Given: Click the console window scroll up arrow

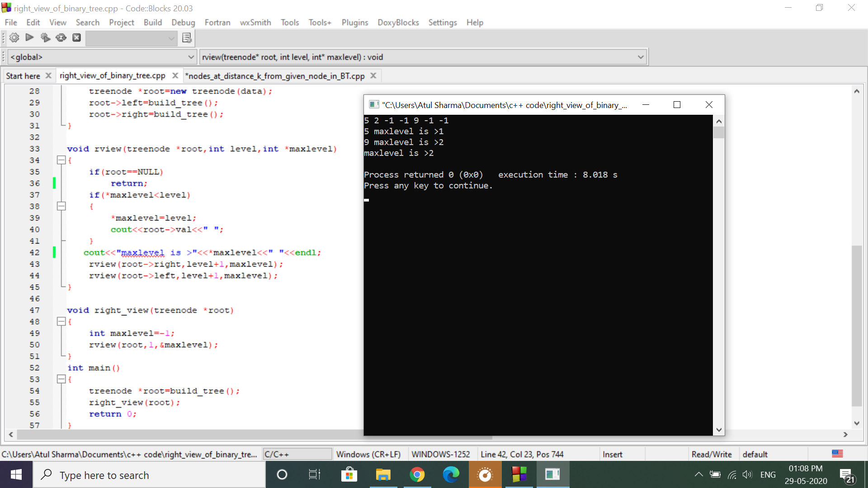Looking at the screenshot, I should coord(719,121).
